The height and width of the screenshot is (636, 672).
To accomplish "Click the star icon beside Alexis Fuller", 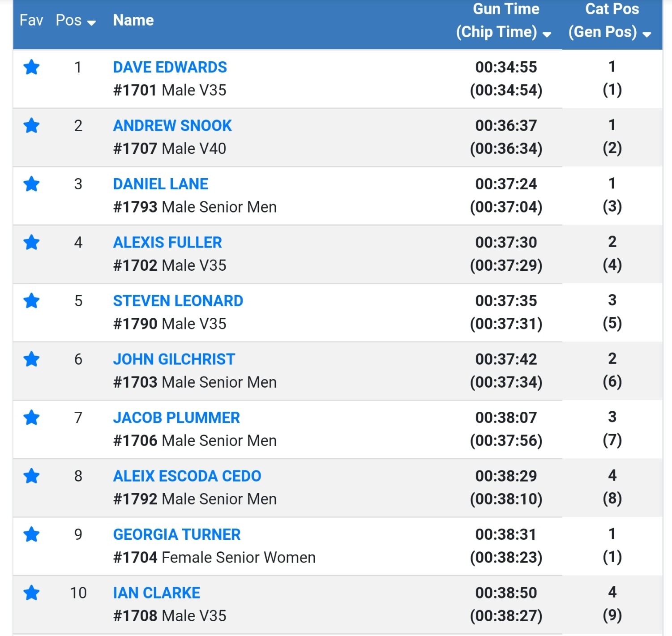I will click(x=31, y=243).
